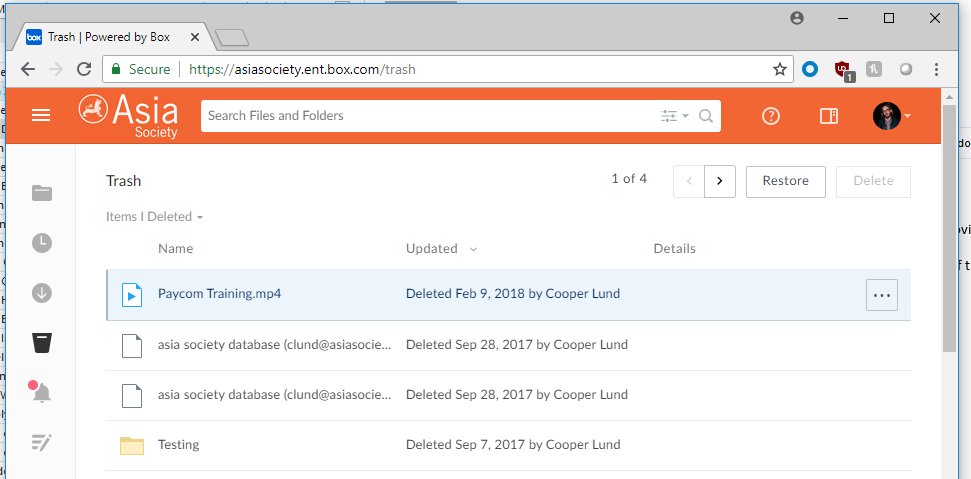Open the hamburger navigation menu
971x479 pixels.
point(41,116)
